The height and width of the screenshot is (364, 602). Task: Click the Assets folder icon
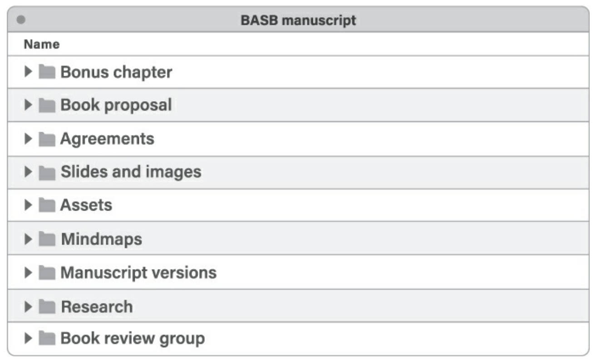click(47, 206)
